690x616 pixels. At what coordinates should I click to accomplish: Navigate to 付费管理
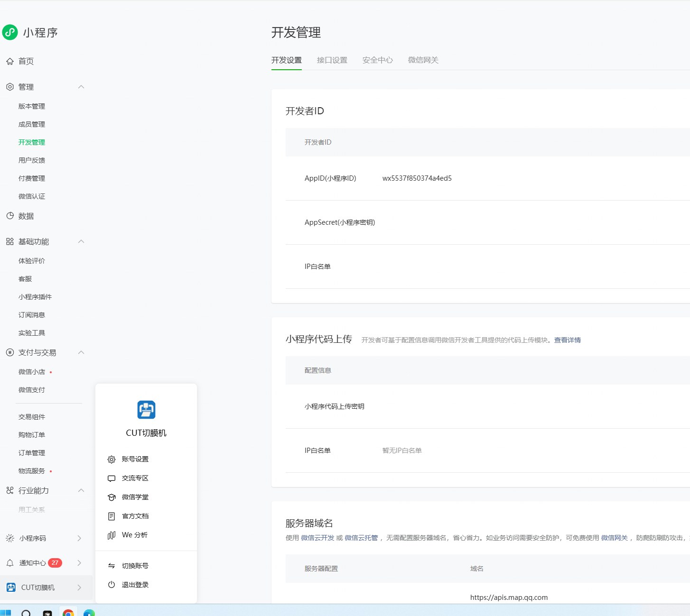coord(32,178)
